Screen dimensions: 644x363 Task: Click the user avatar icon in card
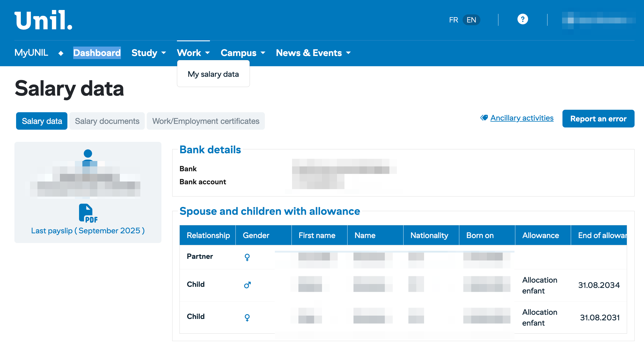tap(88, 155)
